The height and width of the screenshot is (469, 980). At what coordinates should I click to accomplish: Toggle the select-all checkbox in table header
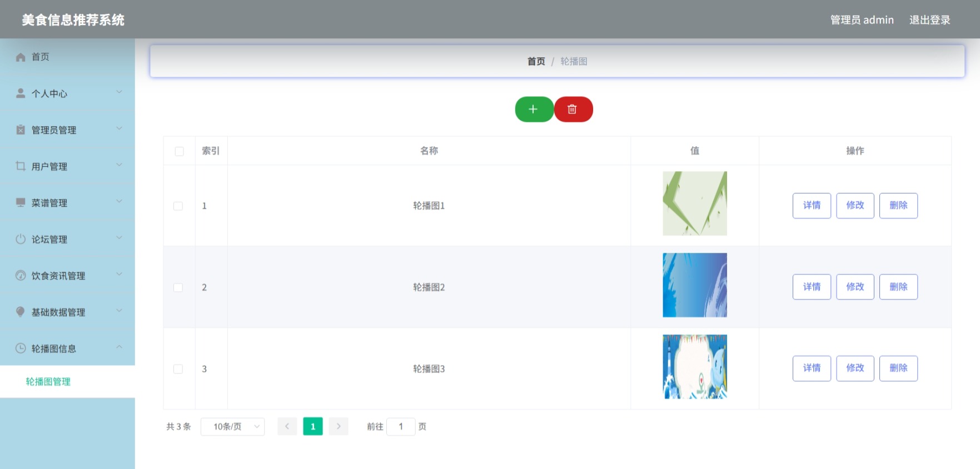coord(179,151)
